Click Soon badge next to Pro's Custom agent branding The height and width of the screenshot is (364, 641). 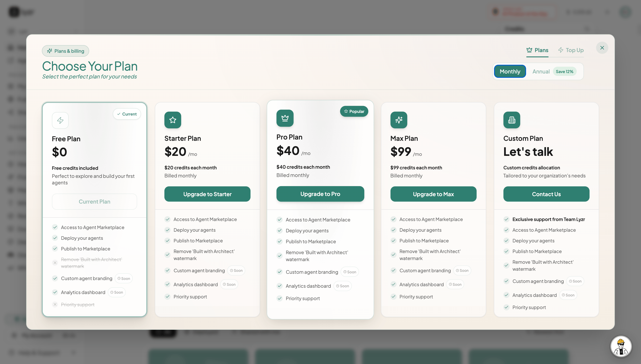350,272
